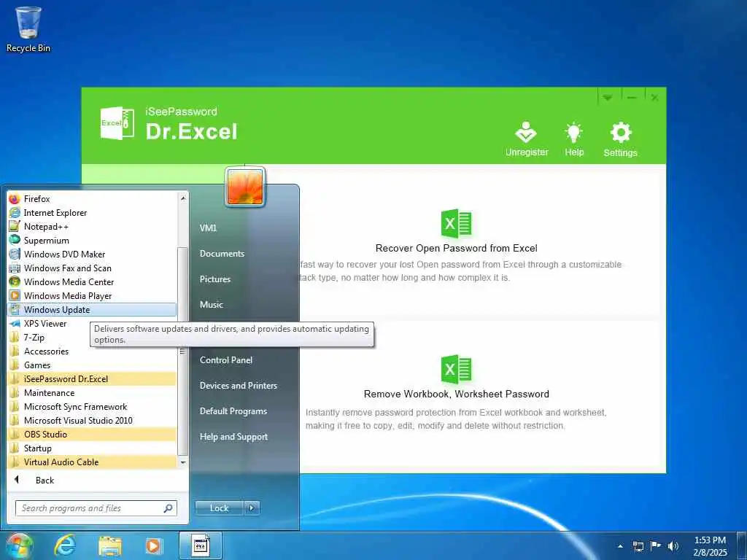Open shutdown options arrow next to Lock
This screenshot has height=560, width=747.
tap(252, 508)
